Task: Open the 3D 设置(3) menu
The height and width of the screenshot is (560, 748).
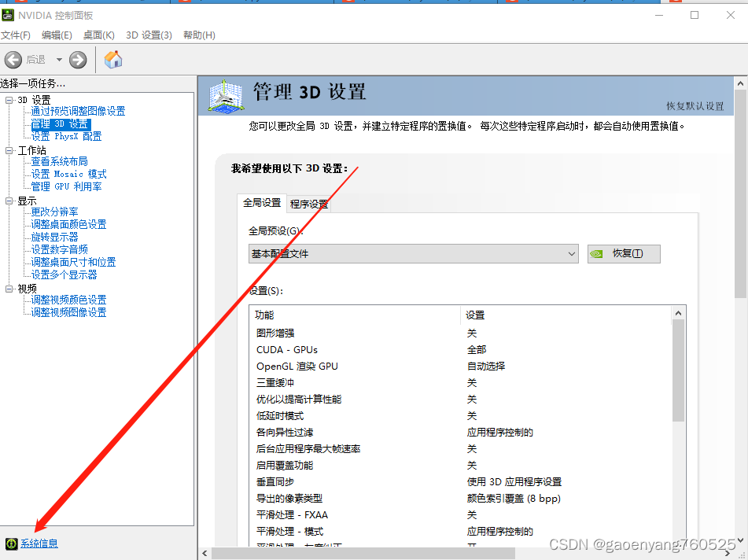Action: point(149,35)
